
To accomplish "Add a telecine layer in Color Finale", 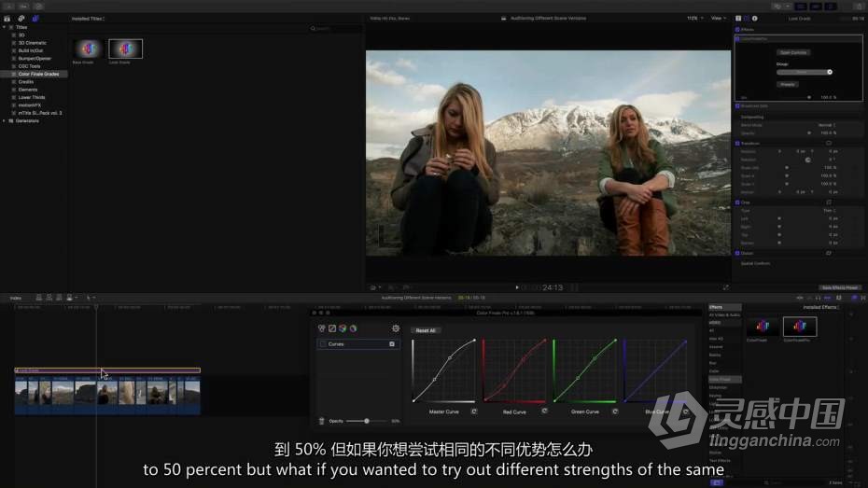I will point(322,328).
